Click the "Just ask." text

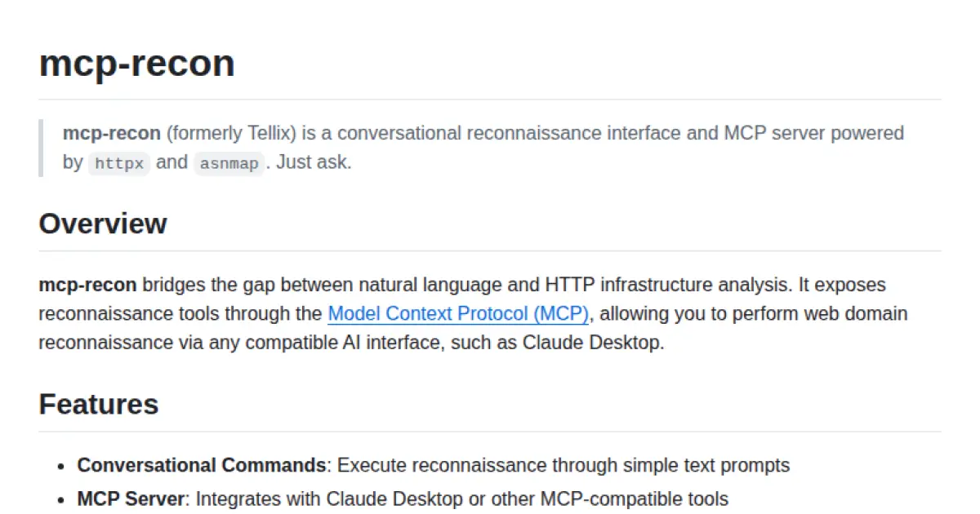(x=314, y=162)
